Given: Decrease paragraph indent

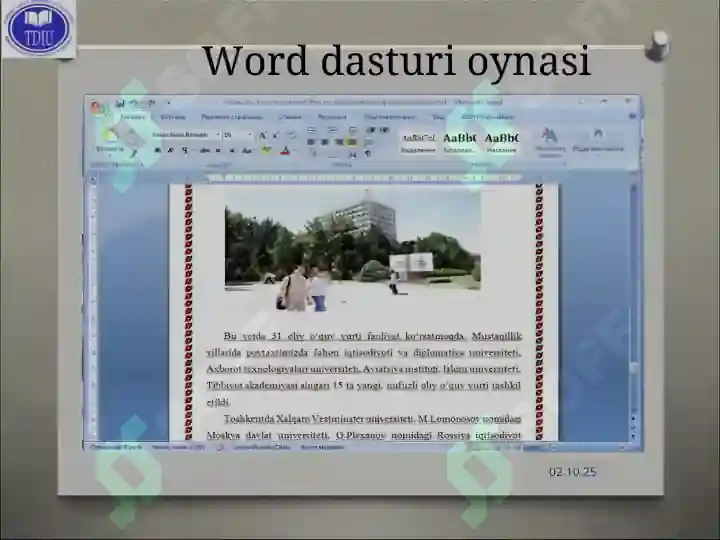Looking at the screenshot, I should tap(371, 130).
